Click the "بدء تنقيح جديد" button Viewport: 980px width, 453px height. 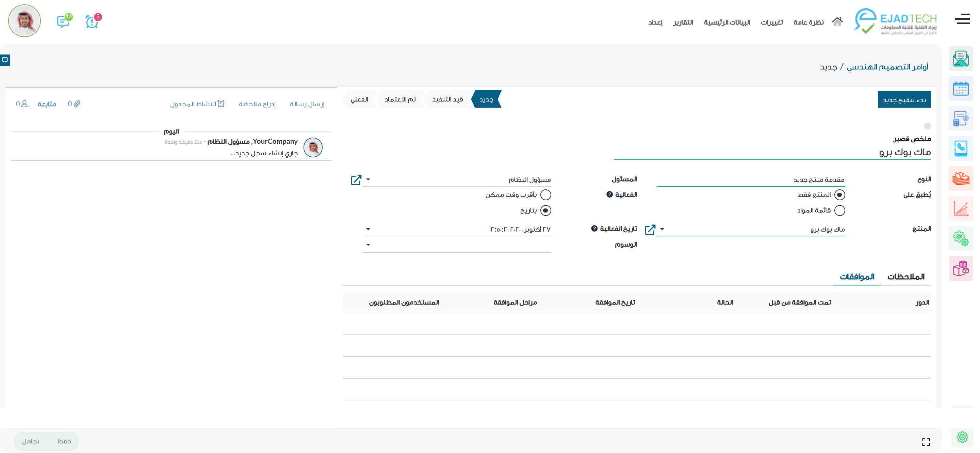pyautogui.click(x=904, y=100)
